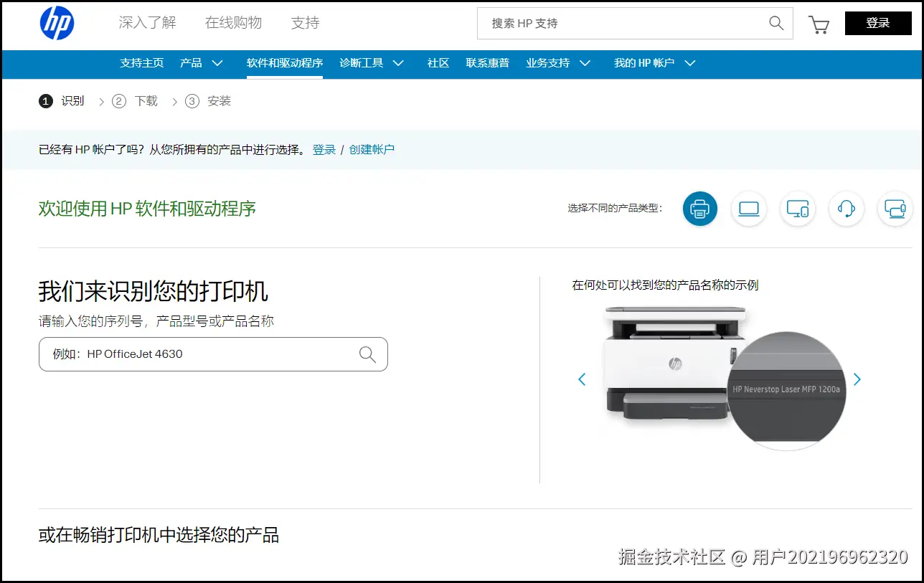Open the 深入了解 top menu

(x=147, y=22)
